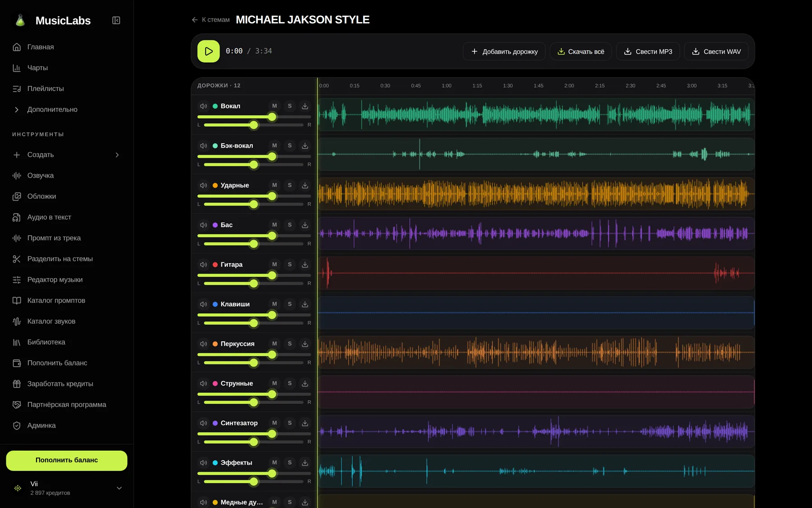Click the speaker icon on Бэк-вокал track
The height and width of the screenshot is (508, 812).
(203, 146)
